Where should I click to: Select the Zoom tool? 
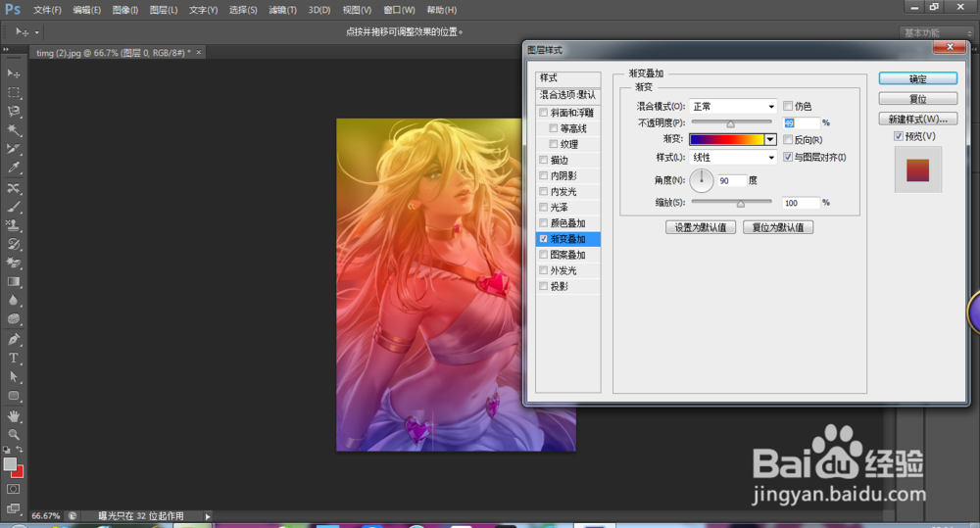point(13,434)
